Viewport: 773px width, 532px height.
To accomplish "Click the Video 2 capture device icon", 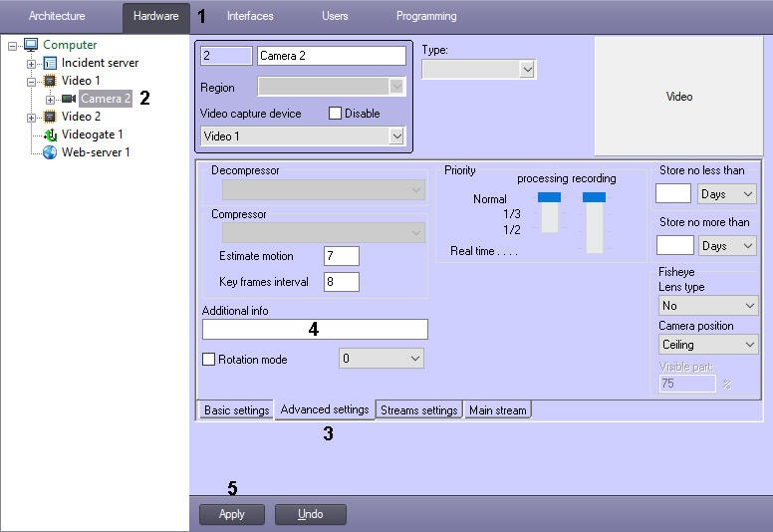I will pos(50,117).
